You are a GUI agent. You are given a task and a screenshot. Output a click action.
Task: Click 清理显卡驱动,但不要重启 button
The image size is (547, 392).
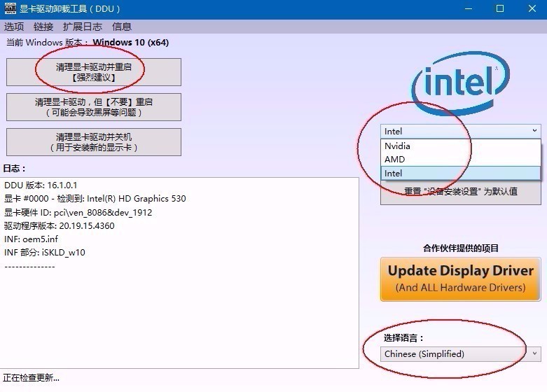click(x=94, y=107)
